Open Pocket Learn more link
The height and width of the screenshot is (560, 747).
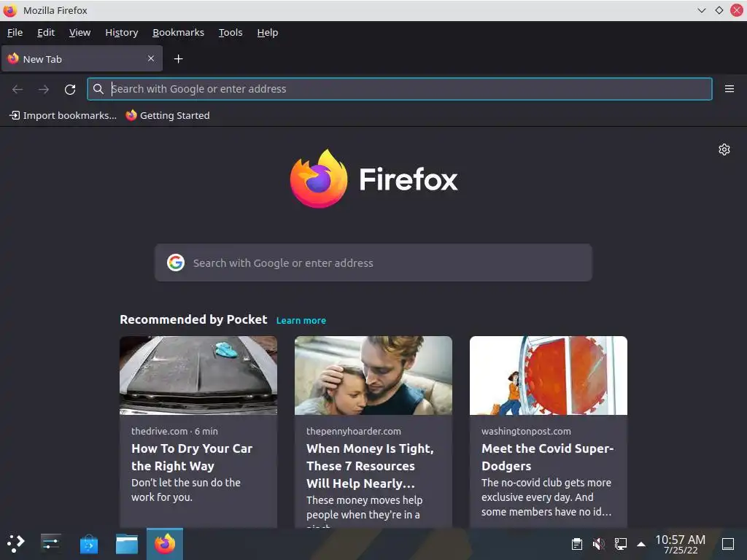301,321
